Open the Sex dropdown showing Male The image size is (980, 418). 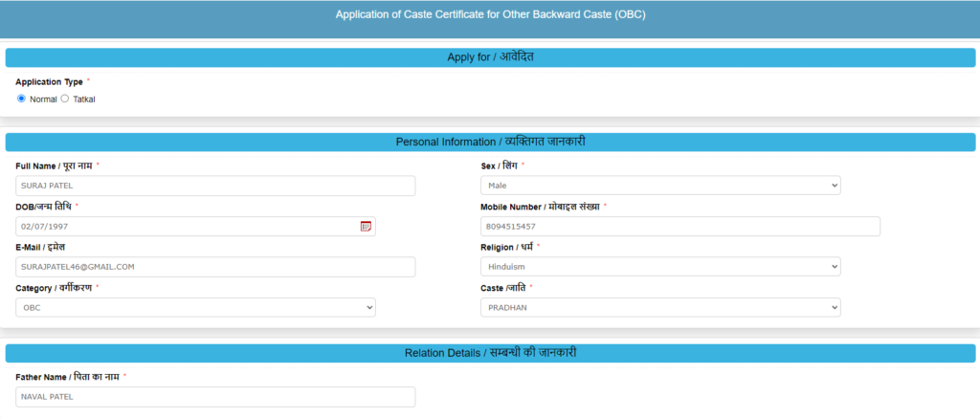tap(660, 186)
